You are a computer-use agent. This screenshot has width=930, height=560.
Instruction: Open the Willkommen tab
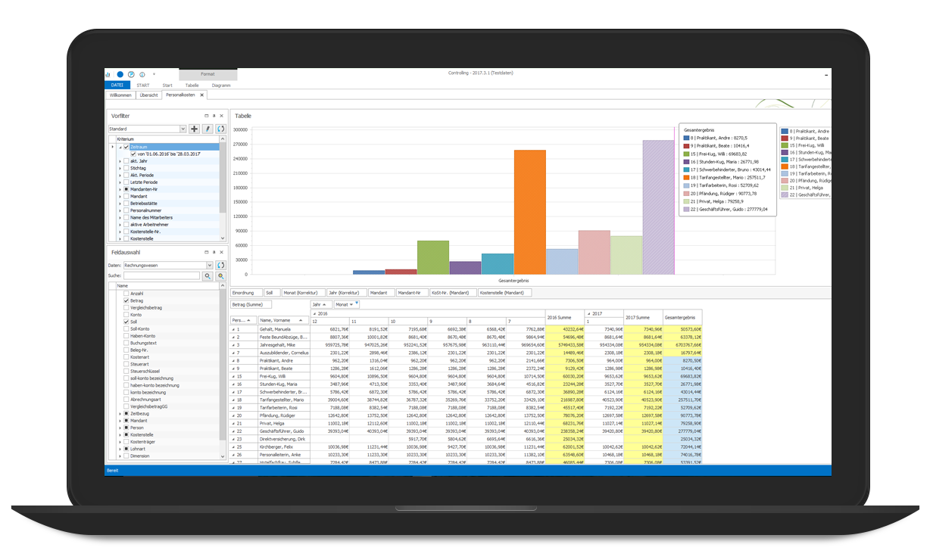point(120,94)
